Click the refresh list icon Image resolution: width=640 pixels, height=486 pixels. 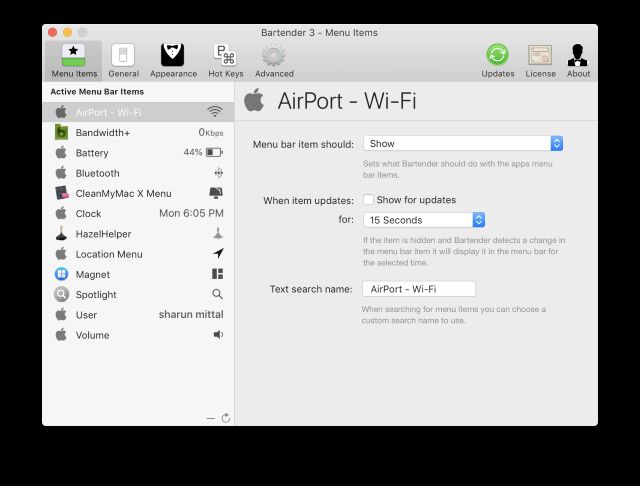226,418
